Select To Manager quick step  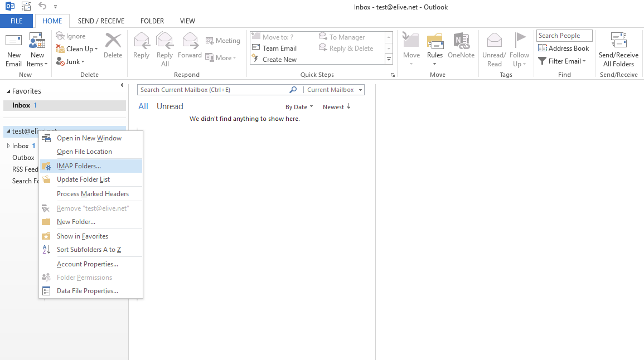(342, 37)
